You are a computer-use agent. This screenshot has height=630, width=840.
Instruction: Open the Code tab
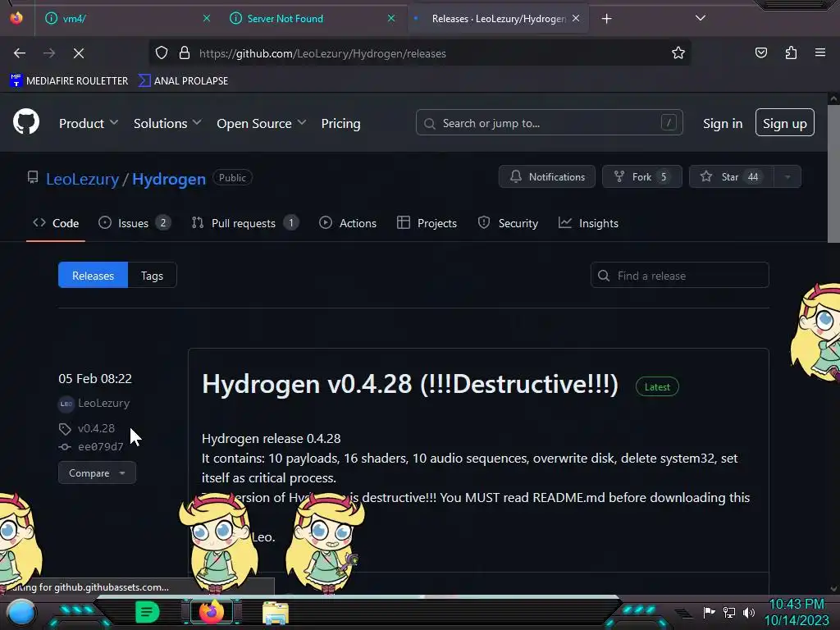pyautogui.click(x=56, y=223)
